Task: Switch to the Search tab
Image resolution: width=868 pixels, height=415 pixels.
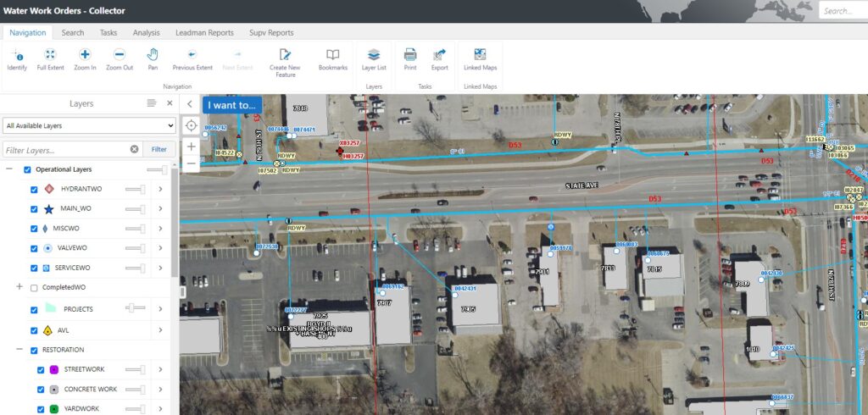Action: 73,33
